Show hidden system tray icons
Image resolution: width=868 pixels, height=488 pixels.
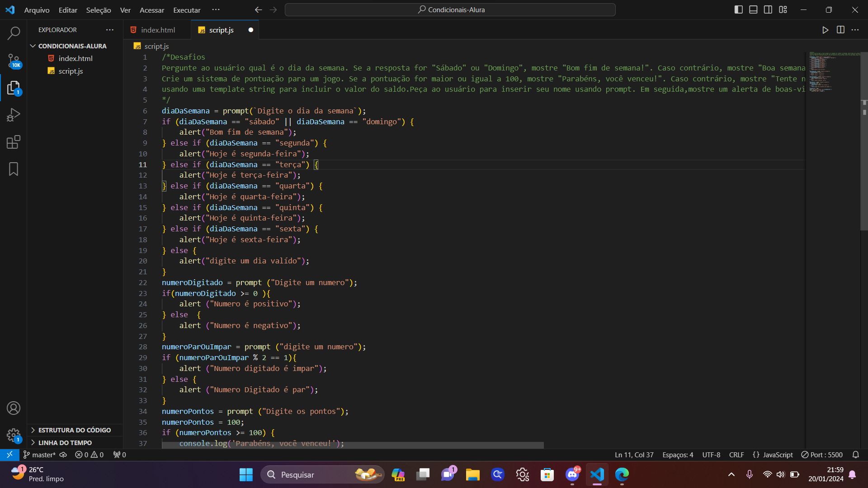click(731, 474)
